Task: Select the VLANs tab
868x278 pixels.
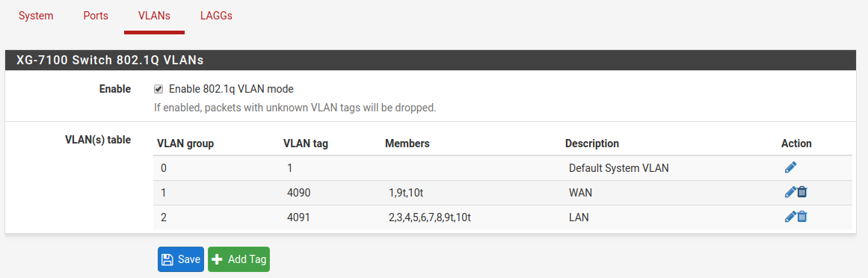Action: [154, 16]
